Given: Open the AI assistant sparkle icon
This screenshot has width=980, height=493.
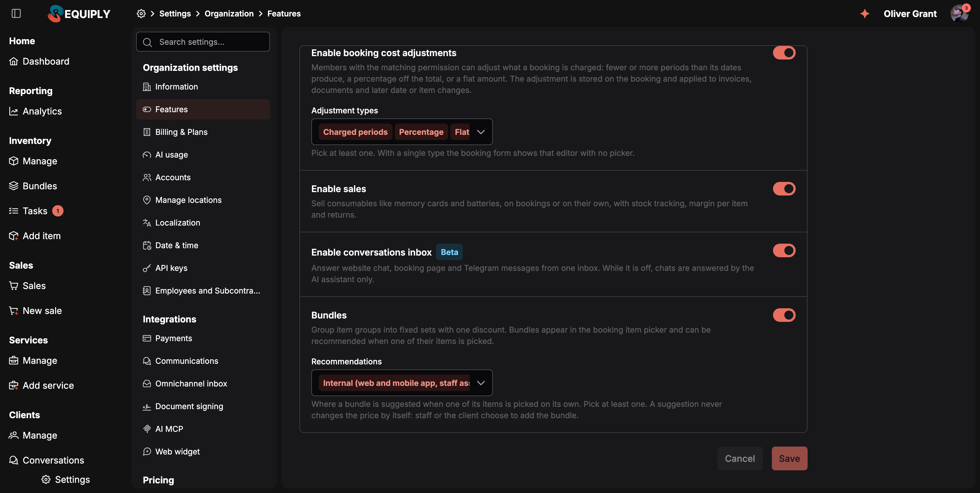Looking at the screenshot, I should [865, 14].
